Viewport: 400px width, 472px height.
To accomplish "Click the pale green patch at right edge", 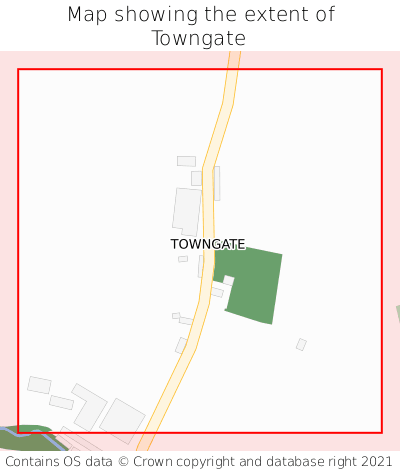I will [398, 313].
